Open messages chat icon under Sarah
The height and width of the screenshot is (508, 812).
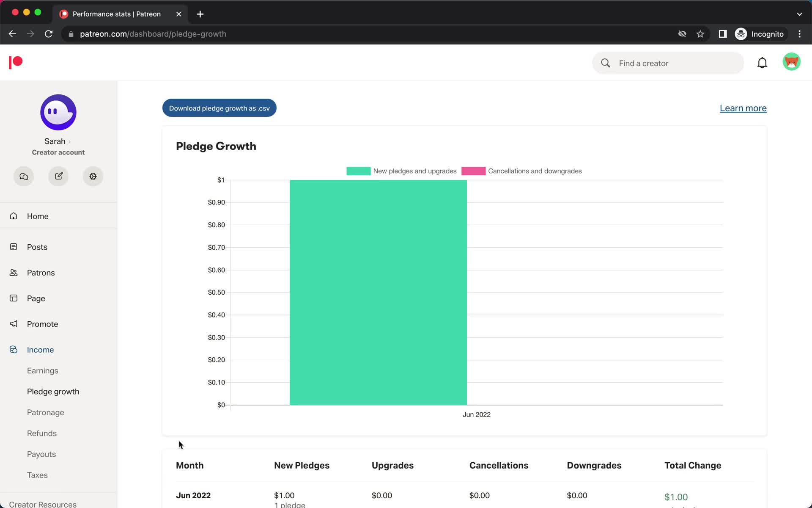(x=24, y=176)
